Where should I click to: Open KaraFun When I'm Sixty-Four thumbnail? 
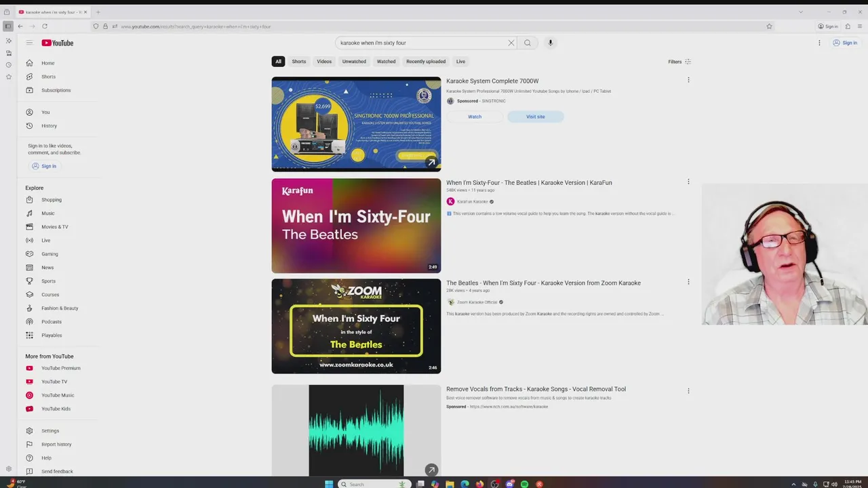pyautogui.click(x=356, y=226)
